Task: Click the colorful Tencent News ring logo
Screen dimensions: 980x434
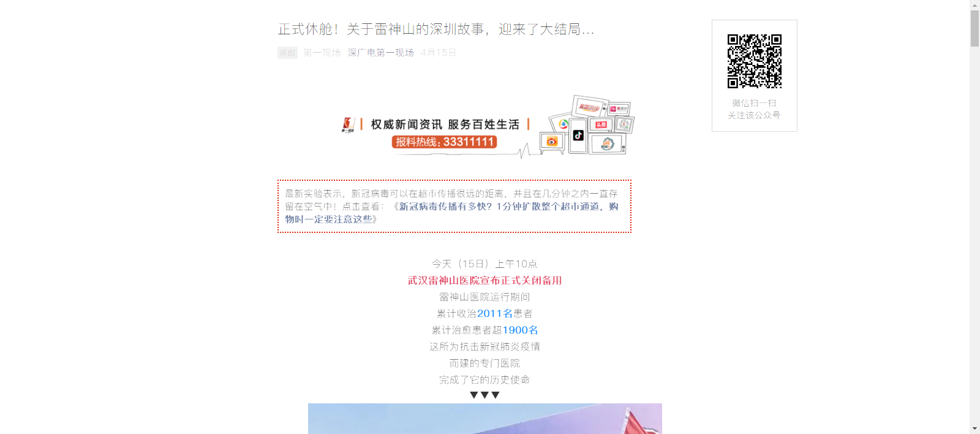Action: tap(563, 124)
